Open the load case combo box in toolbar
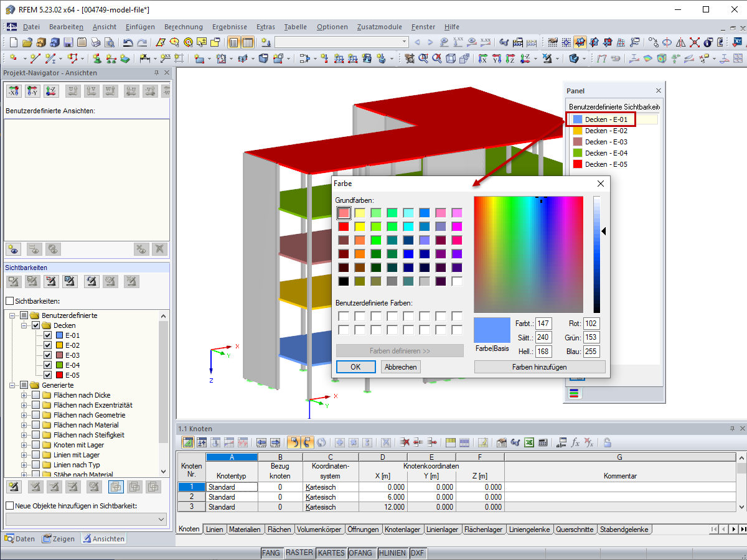This screenshot has height=560, width=747. pyautogui.click(x=342, y=42)
